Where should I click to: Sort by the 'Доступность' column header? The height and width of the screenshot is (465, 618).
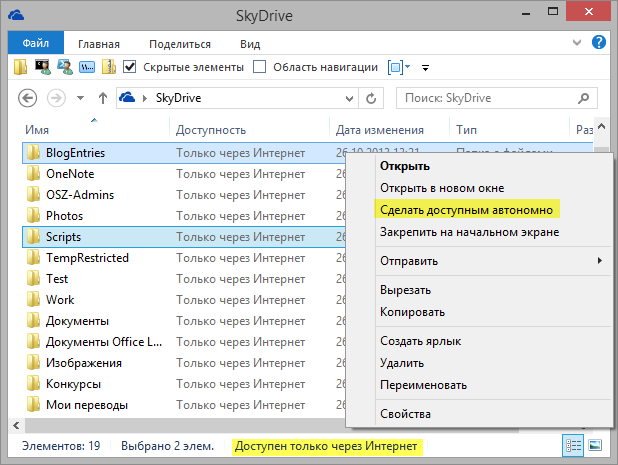249,129
